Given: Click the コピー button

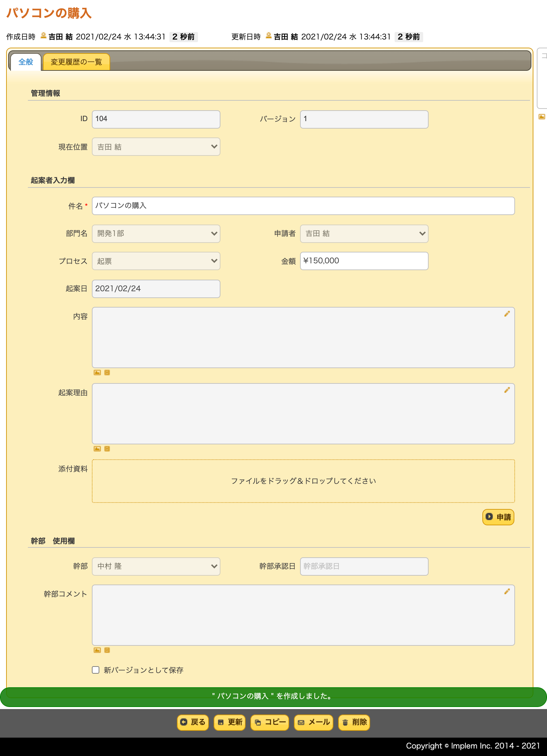Looking at the screenshot, I should click(270, 722).
